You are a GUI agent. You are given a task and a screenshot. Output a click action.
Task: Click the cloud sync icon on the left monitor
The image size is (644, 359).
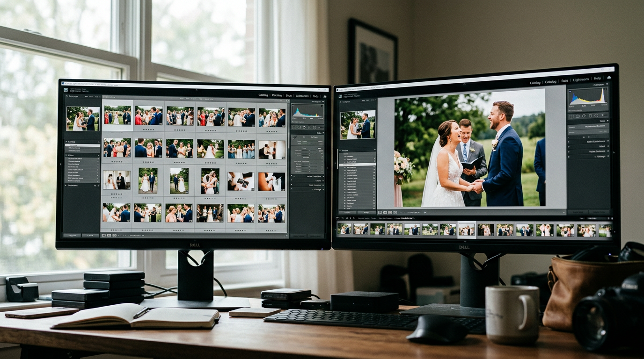(x=325, y=96)
